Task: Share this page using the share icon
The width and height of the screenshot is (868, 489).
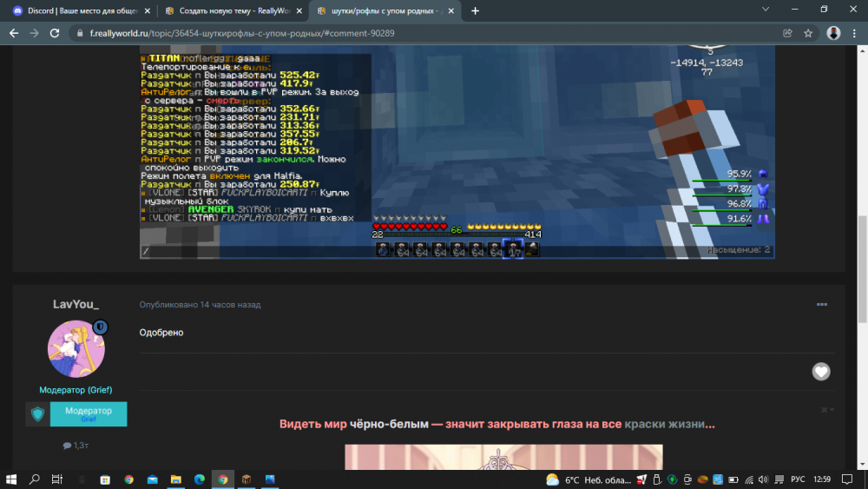Action: (x=787, y=33)
